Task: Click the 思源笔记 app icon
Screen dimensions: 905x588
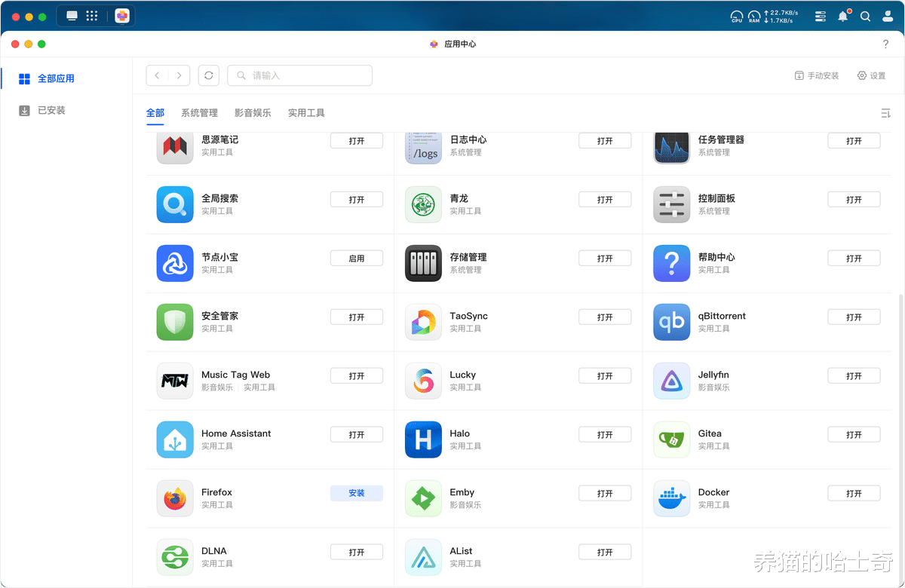Action: point(175,147)
